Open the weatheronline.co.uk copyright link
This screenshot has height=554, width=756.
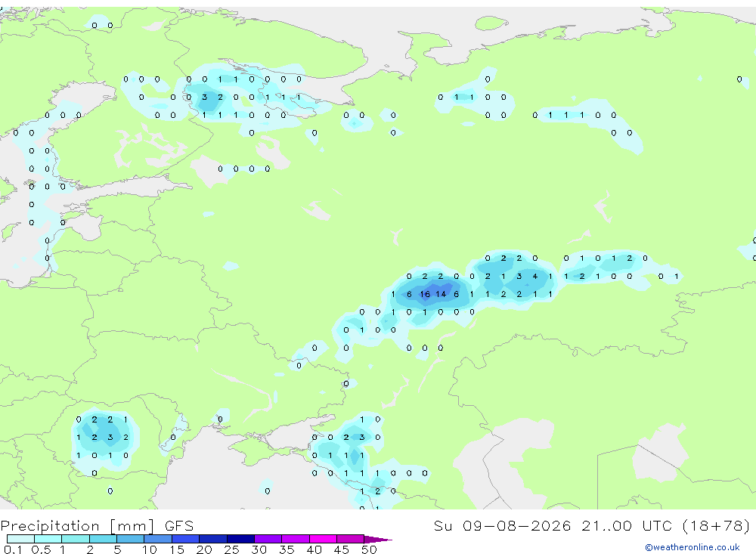(x=692, y=547)
